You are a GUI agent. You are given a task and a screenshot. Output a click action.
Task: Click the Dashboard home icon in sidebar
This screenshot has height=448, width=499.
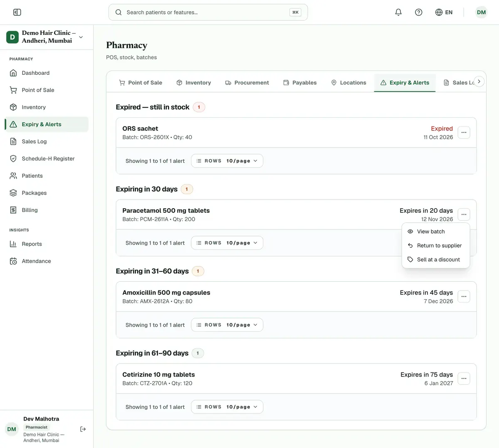[x=13, y=73]
